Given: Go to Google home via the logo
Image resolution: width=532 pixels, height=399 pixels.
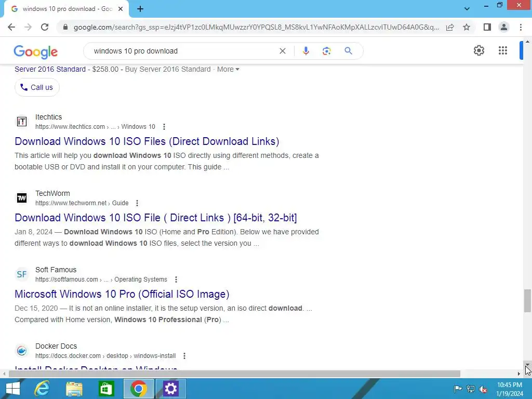Looking at the screenshot, I should [36, 52].
